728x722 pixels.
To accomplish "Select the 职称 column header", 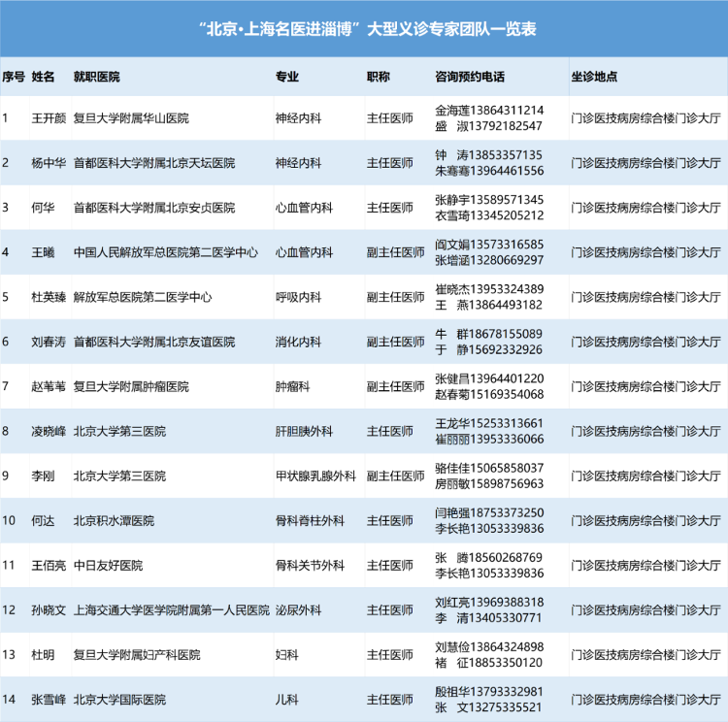I will point(379,77).
